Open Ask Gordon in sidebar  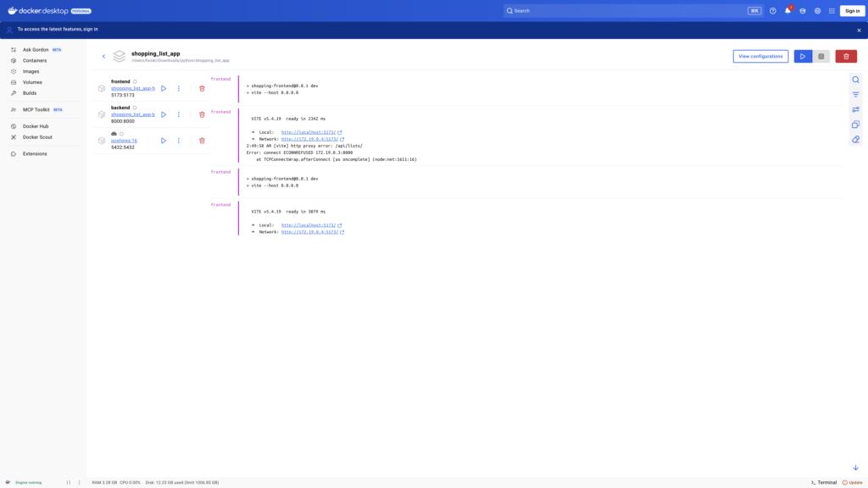(x=36, y=50)
